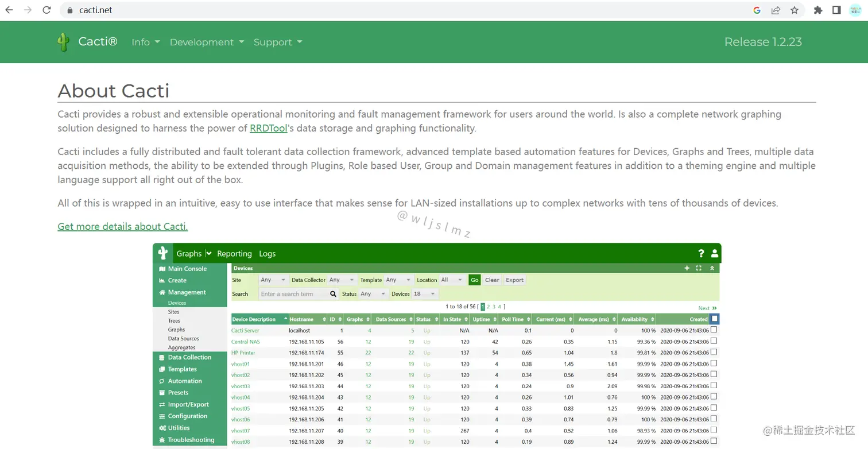Select Data Sources under Management
The height and width of the screenshot is (449, 868).
[x=183, y=339]
